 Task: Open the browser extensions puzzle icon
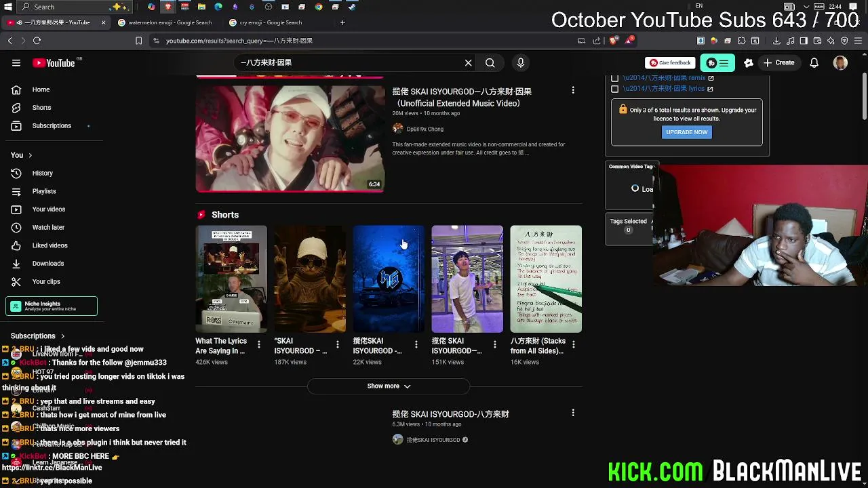[741, 41]
